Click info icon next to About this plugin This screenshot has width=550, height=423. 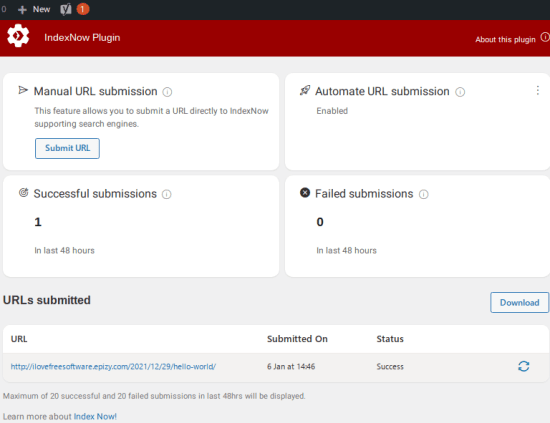tap(545, 37)
